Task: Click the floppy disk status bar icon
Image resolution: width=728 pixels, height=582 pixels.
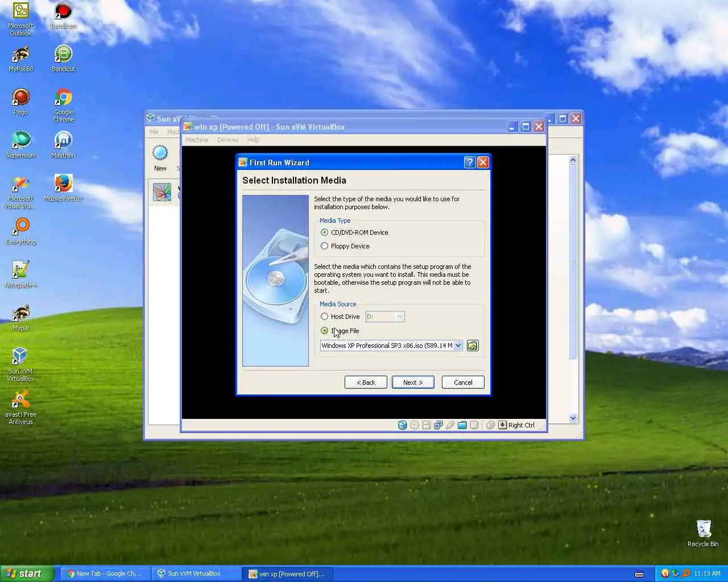Action: tap(427, 425)
